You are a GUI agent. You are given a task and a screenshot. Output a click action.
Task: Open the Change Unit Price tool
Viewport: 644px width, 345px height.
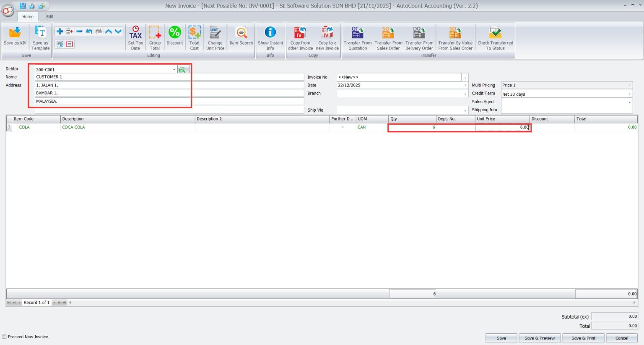point(215,37)
